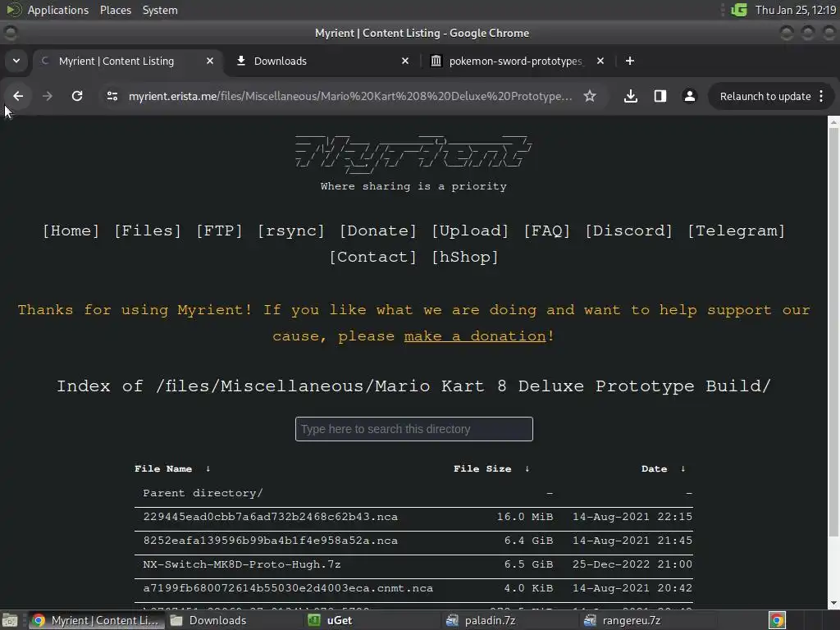Click the 25-Dec-2022 21:00 date cell
Image resolution: width=840 pixels, height=630 pixels.
[632, 564]
